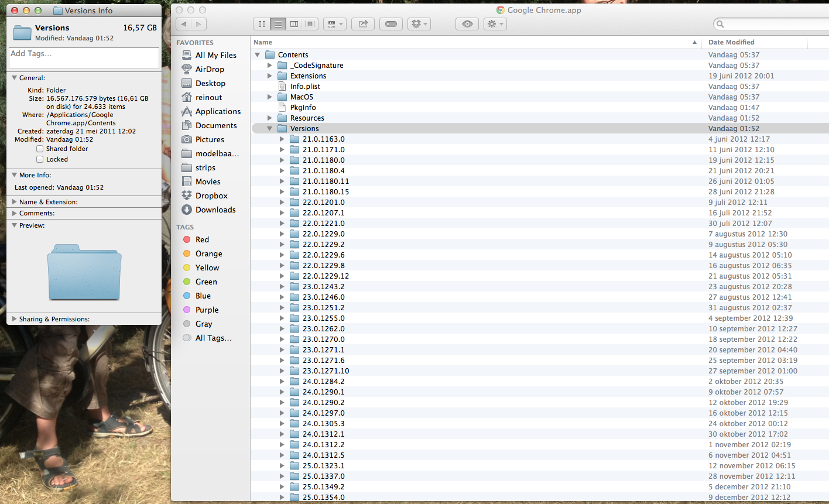The height and width of the screenshot is (504, 829).
Task: Open Pictures in the sidebar
Action: (209, 139)
